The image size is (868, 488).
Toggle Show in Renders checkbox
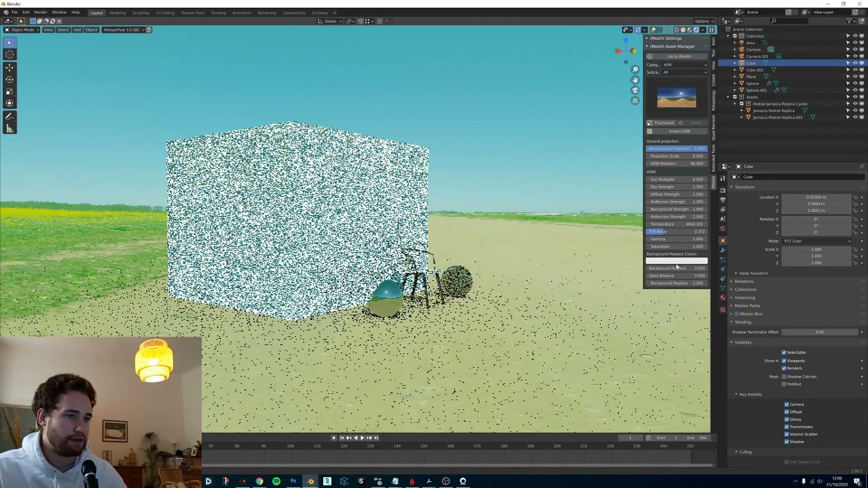click(x=784, y=368)
